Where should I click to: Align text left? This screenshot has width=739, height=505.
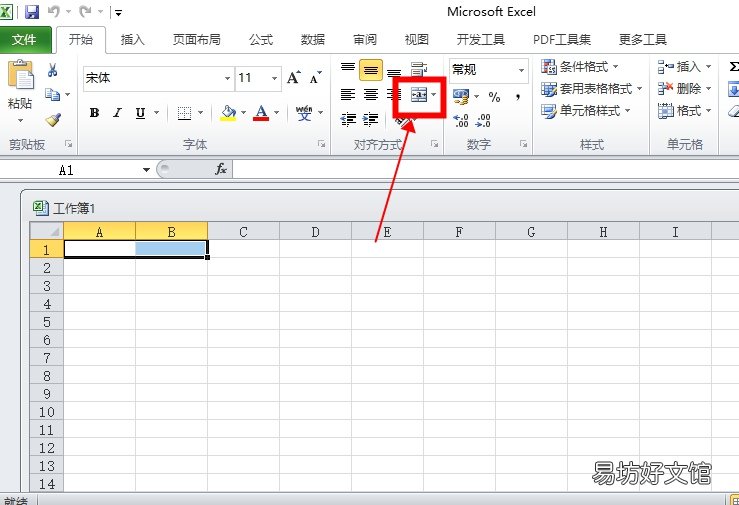pos(348,95)
